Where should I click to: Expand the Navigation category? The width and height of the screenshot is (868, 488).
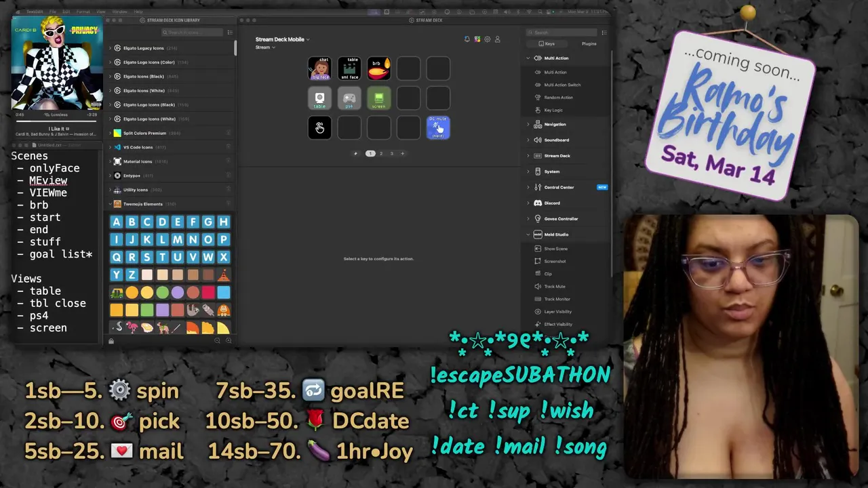[528, 125]
